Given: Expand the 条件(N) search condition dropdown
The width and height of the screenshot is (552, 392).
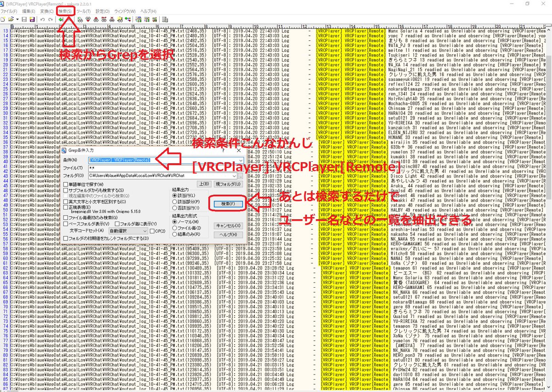Looking at the screenshot, I should click(x=241, y=159).
